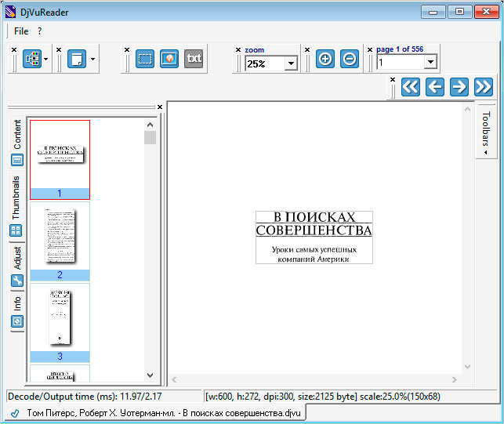Click the Thumbnails grid icon
This screenshot has width=504, height=424.
(x=16, y=230)
